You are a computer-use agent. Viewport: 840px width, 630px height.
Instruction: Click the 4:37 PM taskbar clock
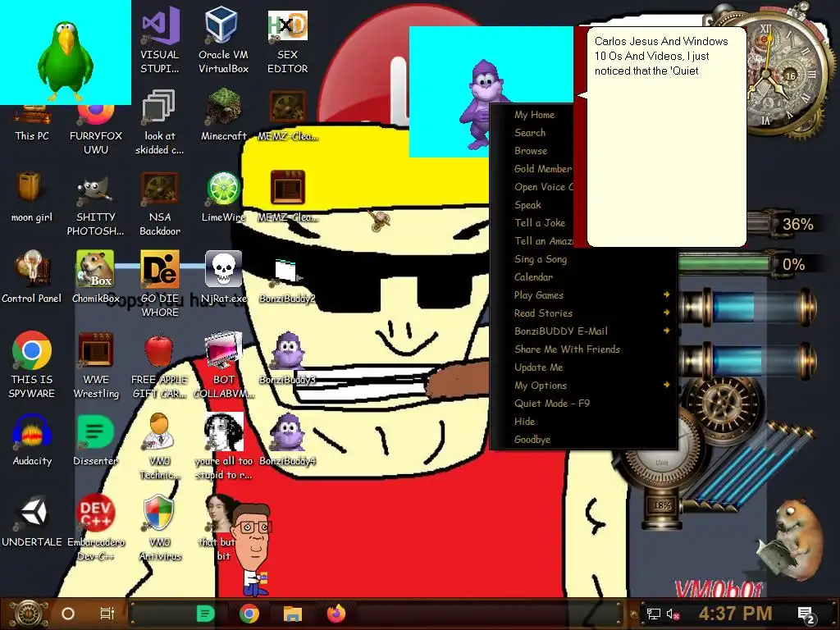click(x=735, y=614)
